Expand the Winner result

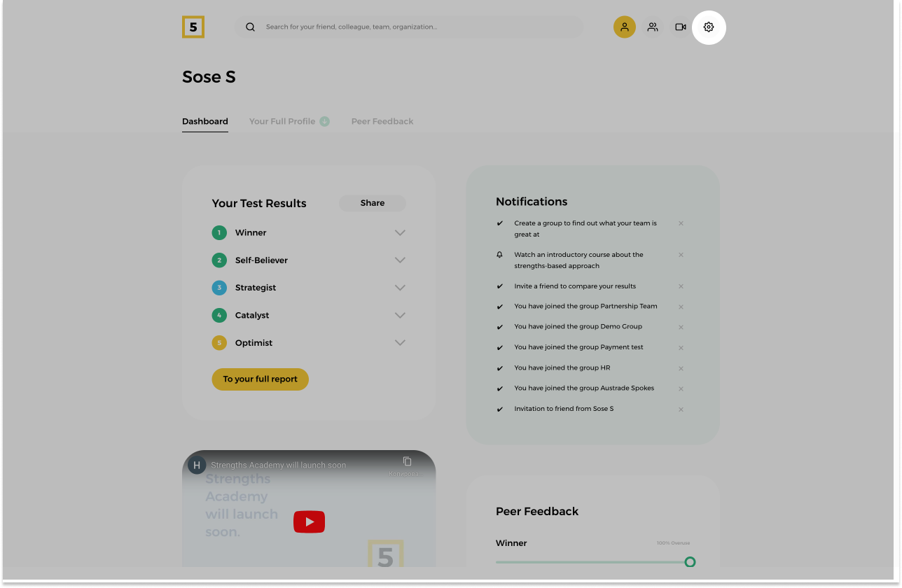[400, 233]
